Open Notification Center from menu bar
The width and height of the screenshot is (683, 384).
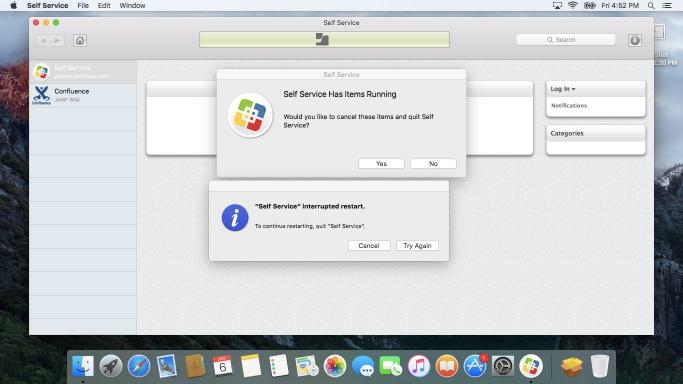click(667, 5)
